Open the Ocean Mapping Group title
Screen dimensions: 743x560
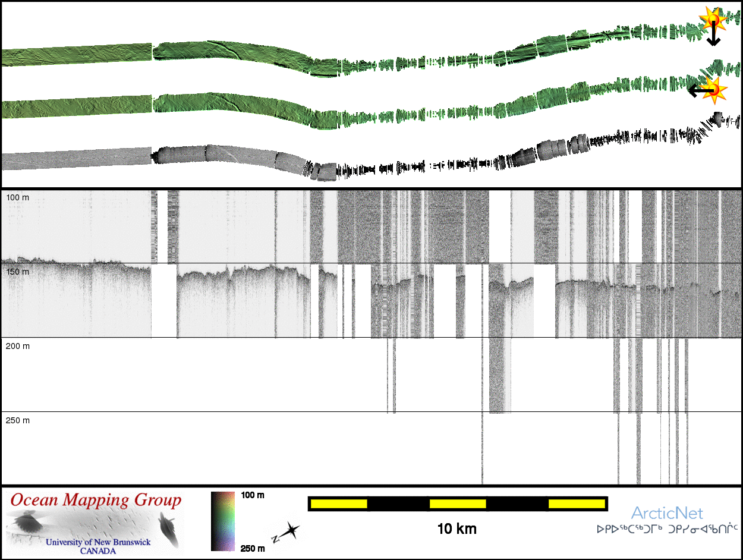(x=95, y=500)
